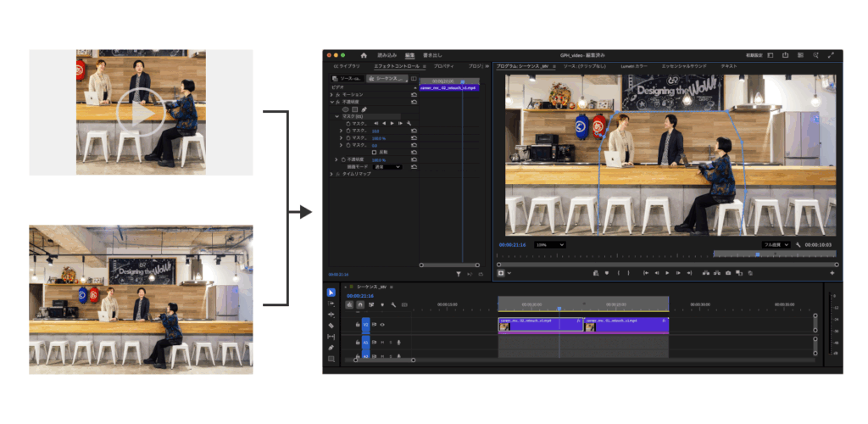Click the Import workspace button
868x424 pixels.
(386, 55)
